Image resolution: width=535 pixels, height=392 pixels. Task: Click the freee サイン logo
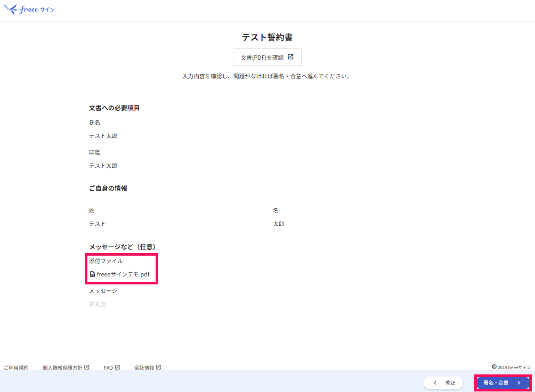(x=29, y=10)
